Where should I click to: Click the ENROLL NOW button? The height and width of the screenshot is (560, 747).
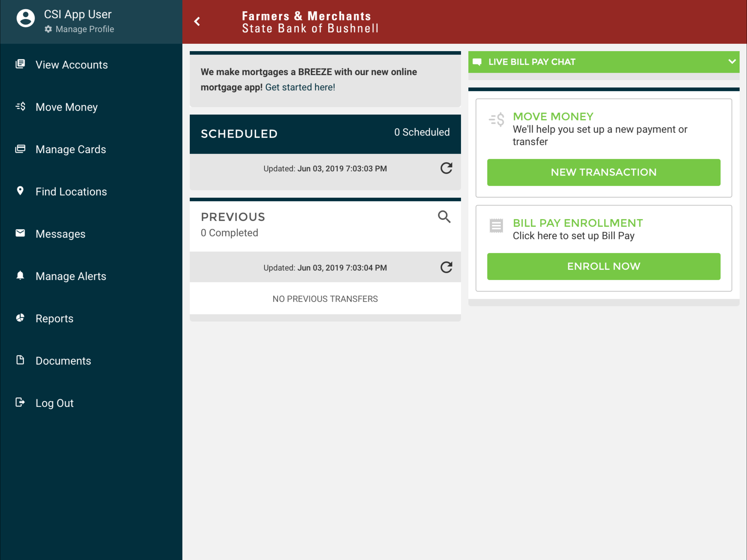tap(603, 267)
